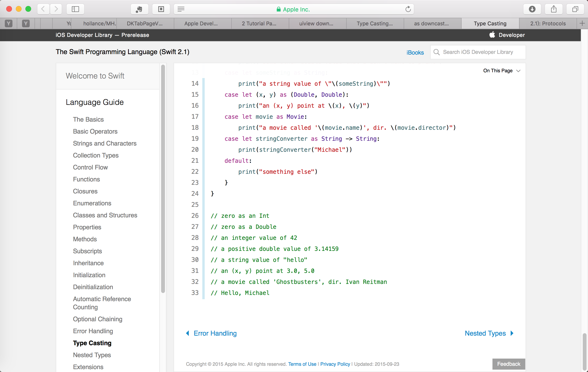Click the Safari sidebar toggle icon

(75, 9)
